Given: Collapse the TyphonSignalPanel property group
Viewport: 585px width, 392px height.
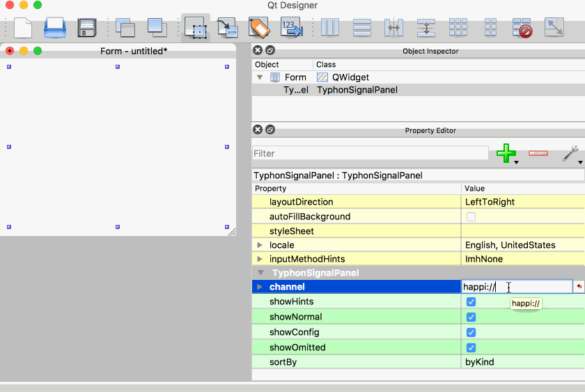Looking at the screenshot, I should click(x=260, y=273).
